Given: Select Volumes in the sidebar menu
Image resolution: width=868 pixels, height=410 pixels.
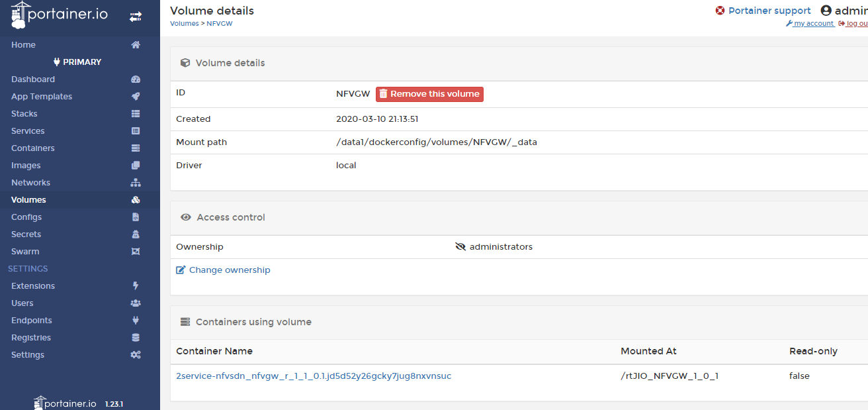Looking at the screenshot, I should click(x=28, y=199).
